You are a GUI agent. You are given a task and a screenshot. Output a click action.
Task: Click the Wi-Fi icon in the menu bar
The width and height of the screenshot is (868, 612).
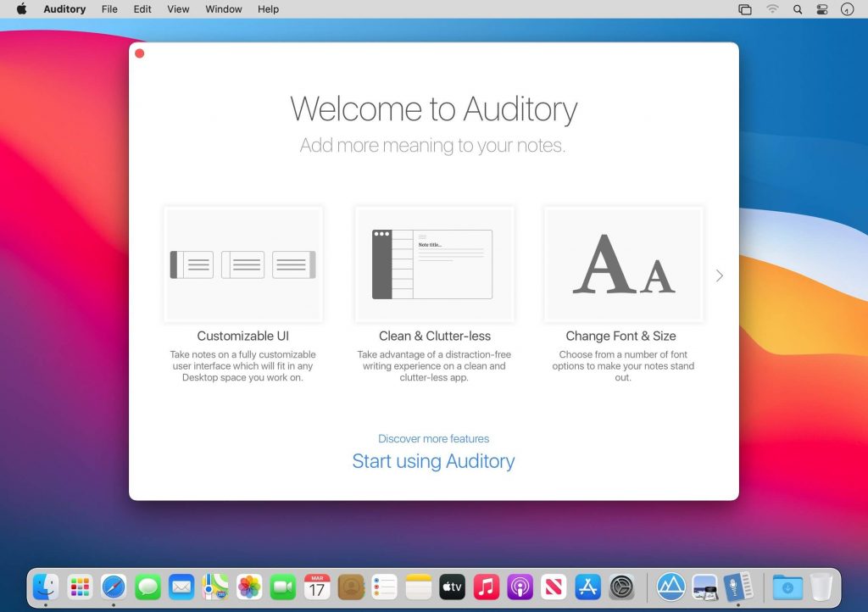coord(773,9)
